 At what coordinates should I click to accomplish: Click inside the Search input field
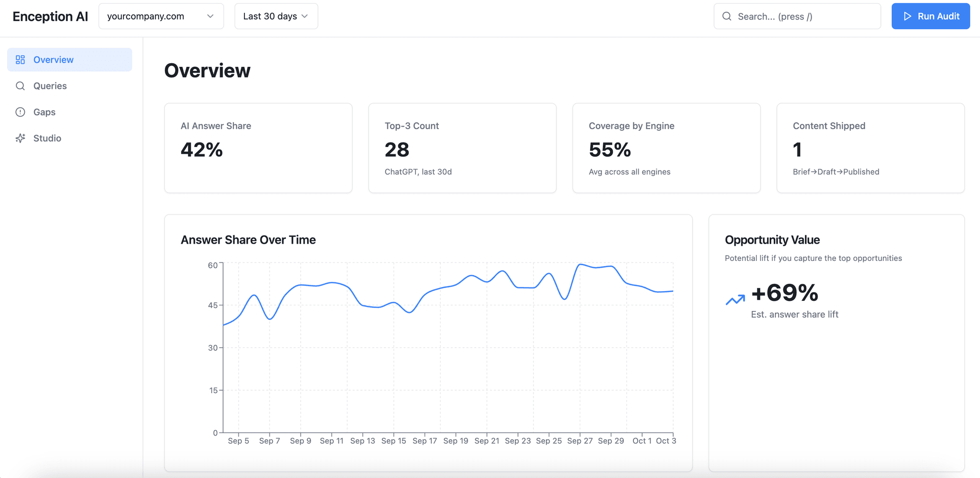(x=796, y=16)
